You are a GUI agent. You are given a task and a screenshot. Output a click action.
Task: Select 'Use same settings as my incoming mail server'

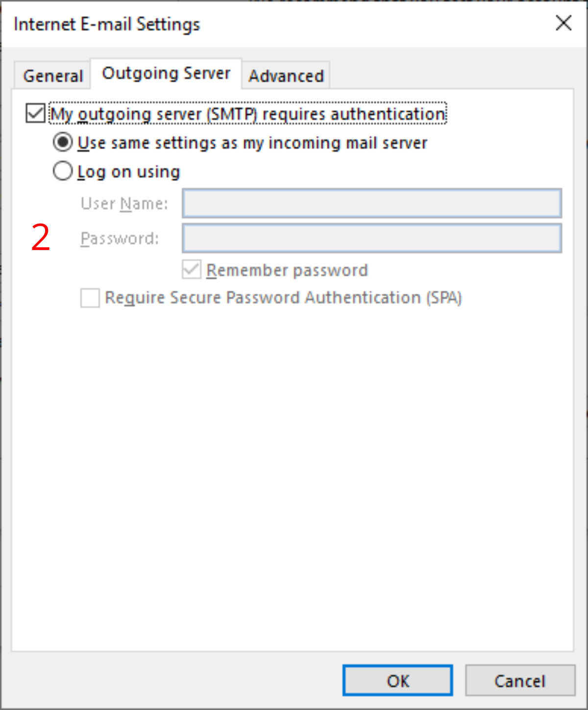[x=62, y=142]
